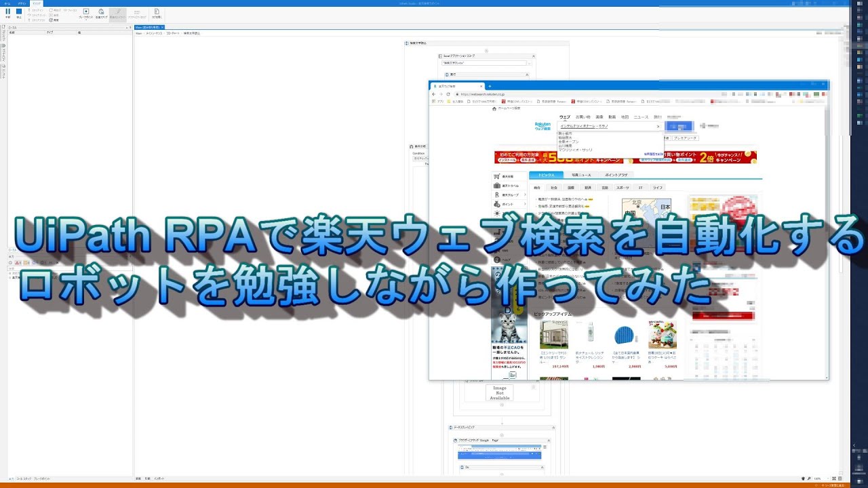Open the Design ribbon tab in UiPath

(22, 3)
